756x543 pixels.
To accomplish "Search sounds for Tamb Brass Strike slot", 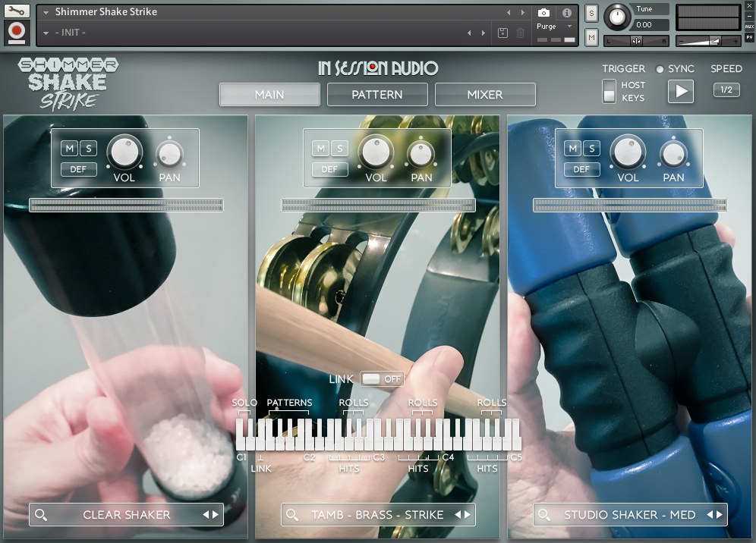I will (x=291, y=515).
